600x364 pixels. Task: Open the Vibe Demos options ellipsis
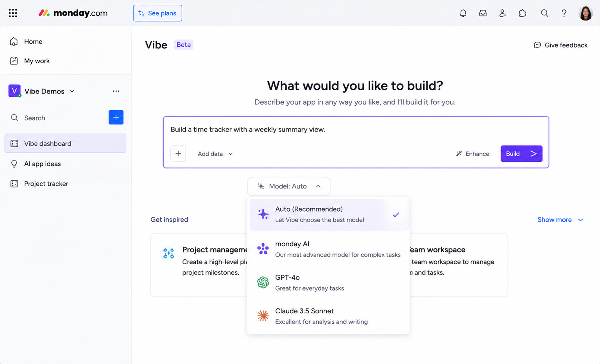tap(116, 91)
